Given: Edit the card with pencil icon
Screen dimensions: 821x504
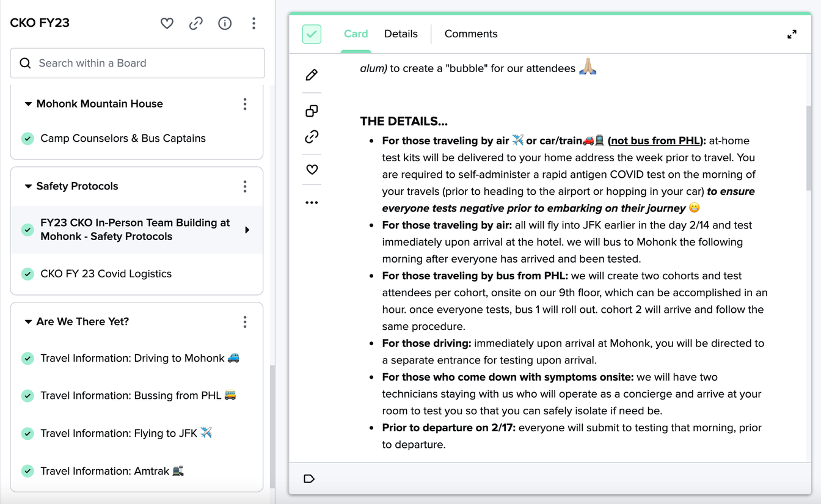Looking at the screenshot, I should 312,75.
